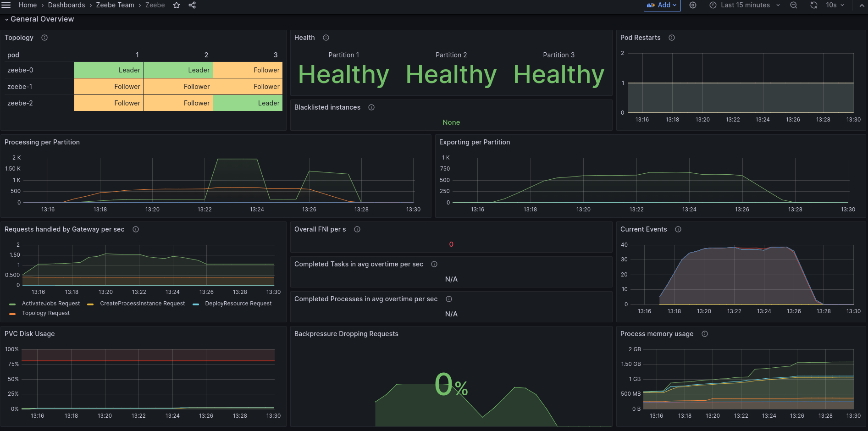Star this Zeebe dashboard
Viewport: 868px width, 431px height.
click(x=177, y=5)
